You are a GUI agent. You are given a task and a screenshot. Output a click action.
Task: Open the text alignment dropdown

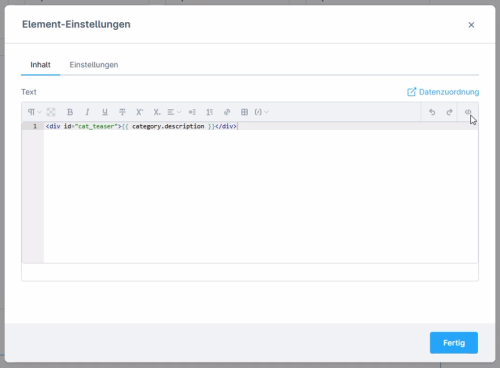point(174,112)
